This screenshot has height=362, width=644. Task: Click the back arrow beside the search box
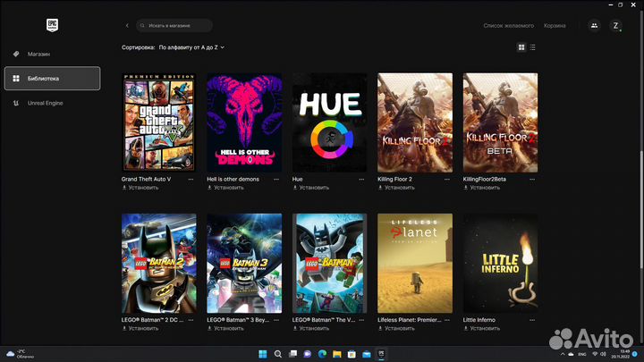(x=127, y=25)
